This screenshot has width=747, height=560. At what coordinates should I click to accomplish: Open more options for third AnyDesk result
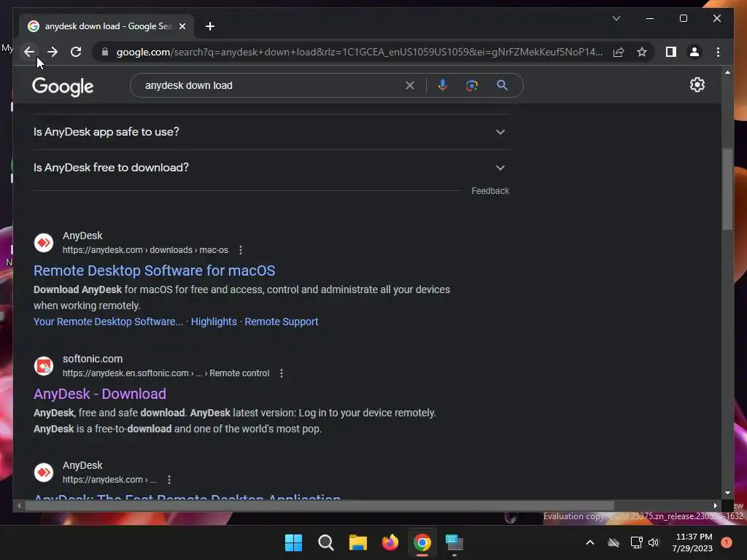click(169, 480)
